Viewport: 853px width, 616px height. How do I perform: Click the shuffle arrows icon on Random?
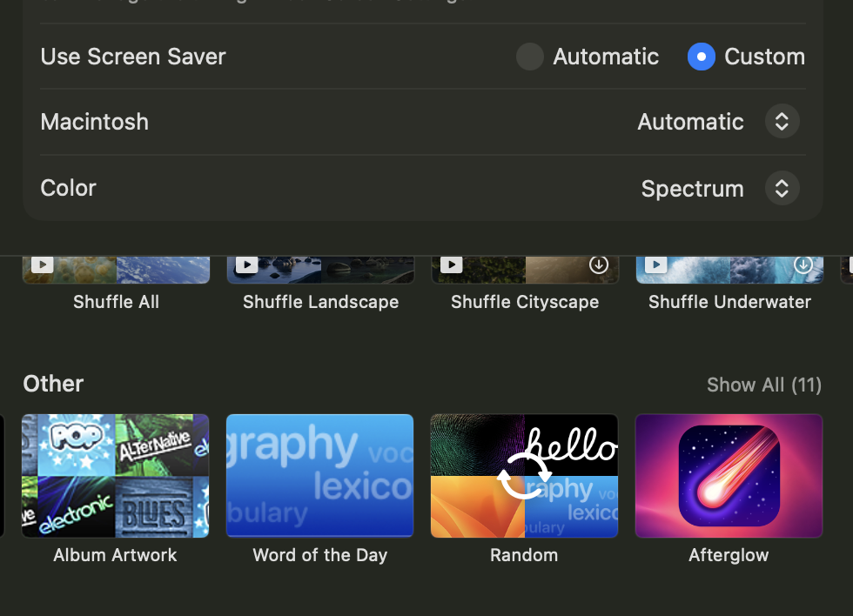(x=524, y=476)
